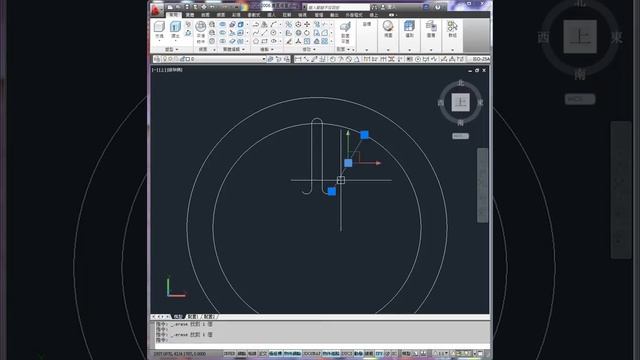Viewport: 640px width, 360px height.
Task: Click the Smooth Object (平滑物件) mesh tool
Action: [200, 32]
